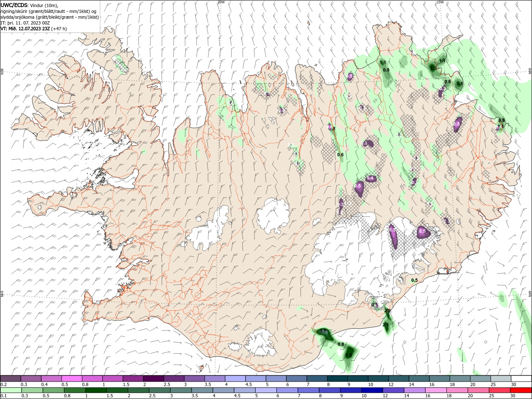Click the 0.5 value on the southeast coast
This screenshot has width=532, height=399.
click(x=414, y=280)
